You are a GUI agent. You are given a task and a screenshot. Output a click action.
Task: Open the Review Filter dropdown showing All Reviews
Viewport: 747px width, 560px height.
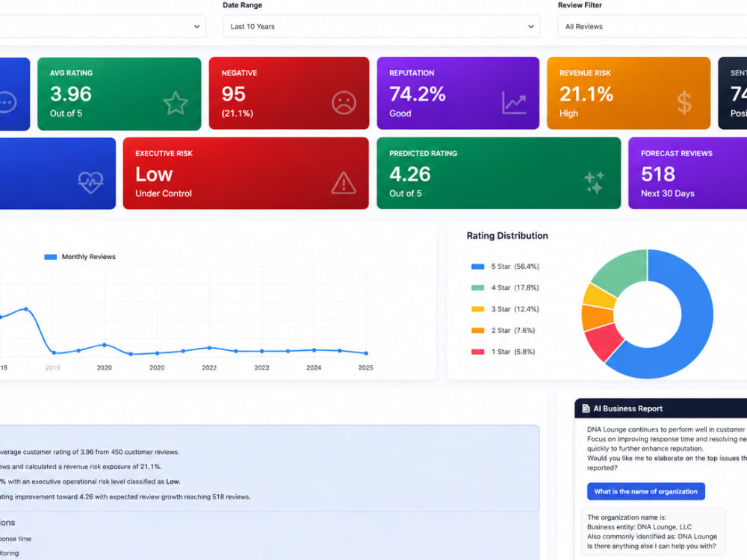point(652,27)
